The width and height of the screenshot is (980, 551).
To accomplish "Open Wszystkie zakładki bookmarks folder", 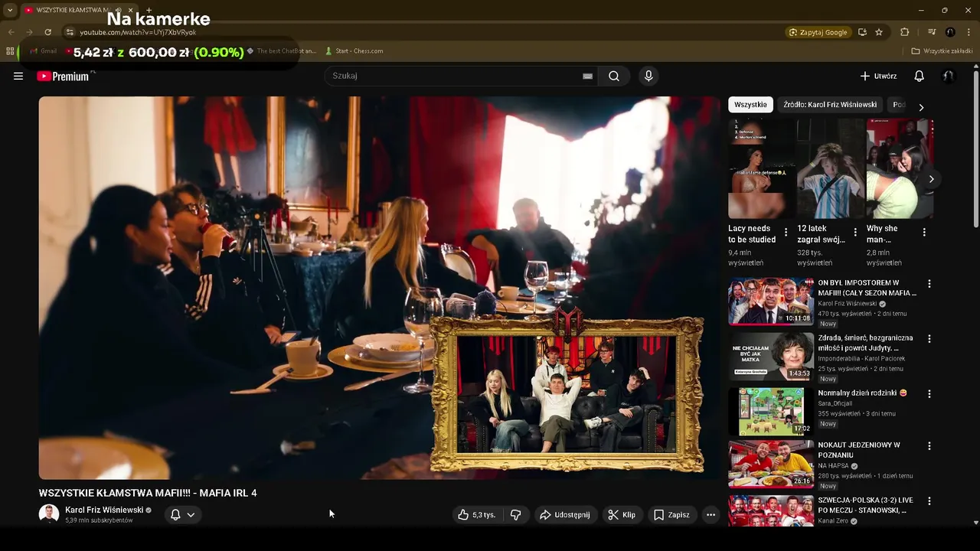I will [942, 51].
